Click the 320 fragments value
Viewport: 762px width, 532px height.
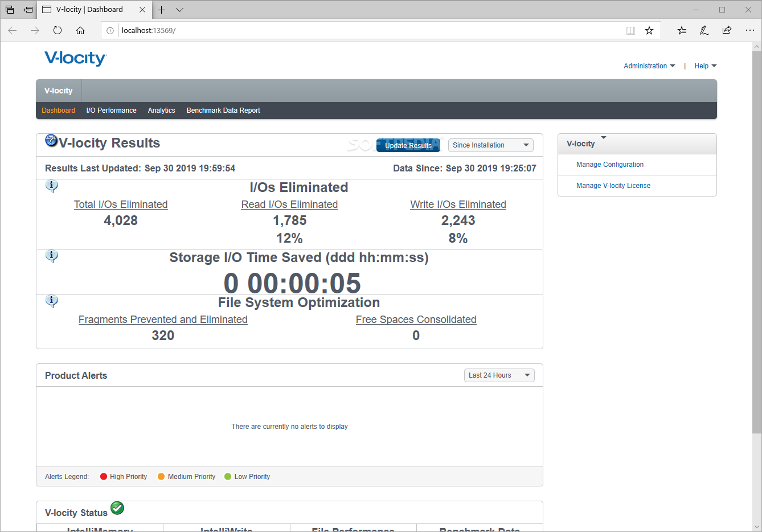163,335
